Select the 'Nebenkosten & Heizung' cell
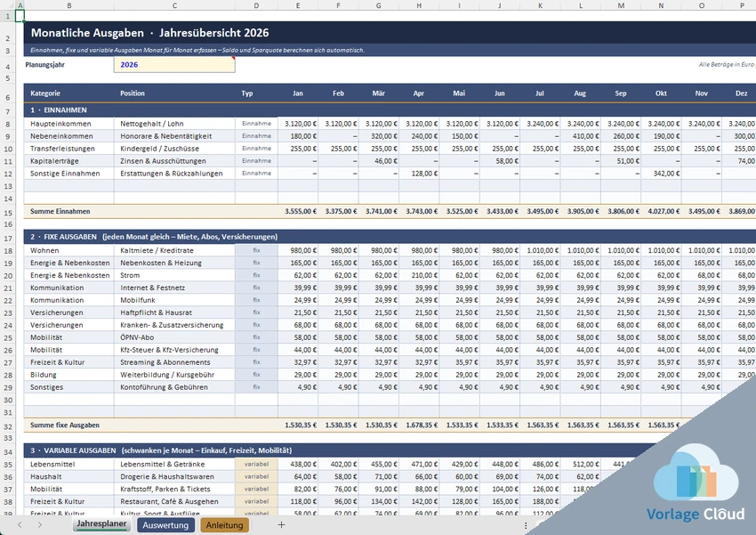The width and height of the screenshot is (756, 535). point(174,263)
